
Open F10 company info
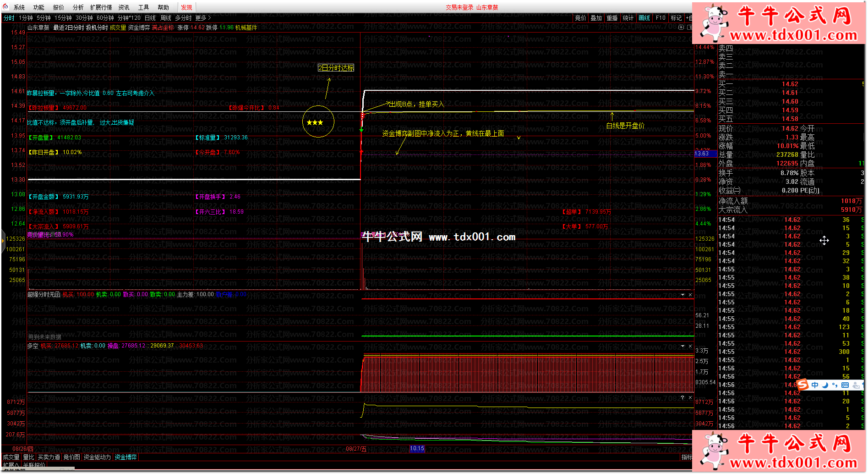point(661,18)
